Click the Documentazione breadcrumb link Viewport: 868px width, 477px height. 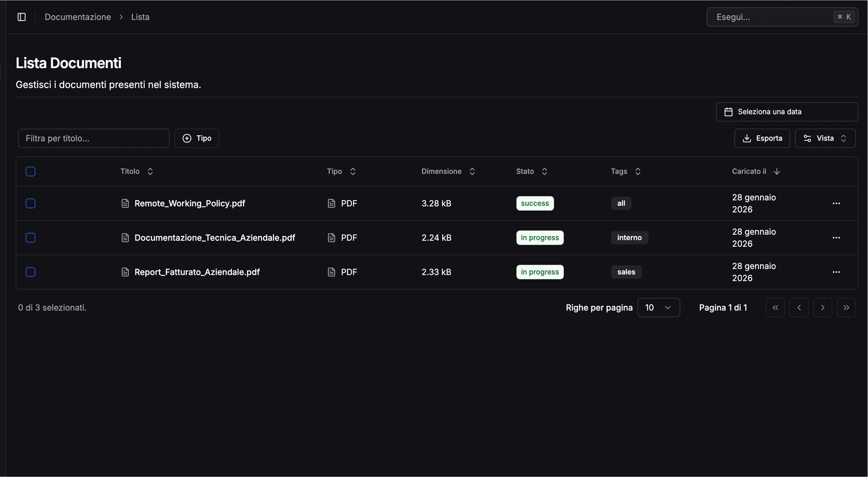coord(77,17)
